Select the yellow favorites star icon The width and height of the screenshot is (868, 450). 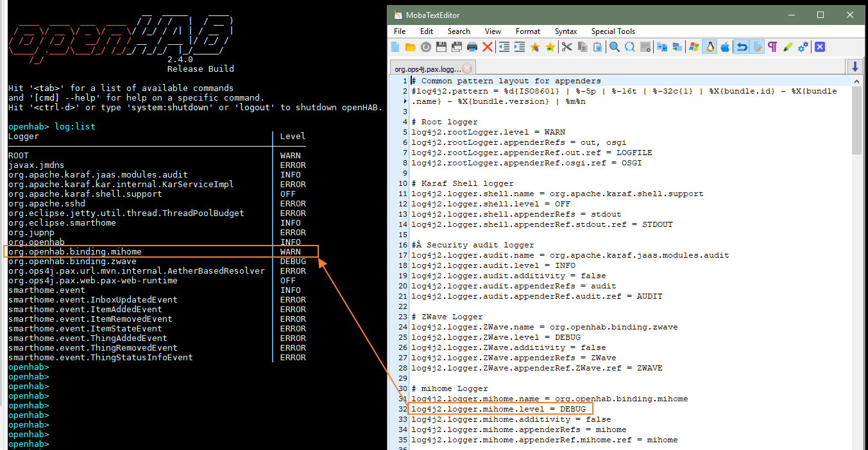(x=549, y=46)
